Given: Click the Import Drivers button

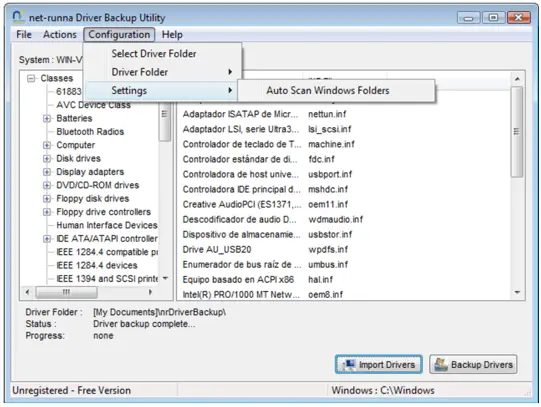Looking at the screenshot, I should (x=379, y=364).
